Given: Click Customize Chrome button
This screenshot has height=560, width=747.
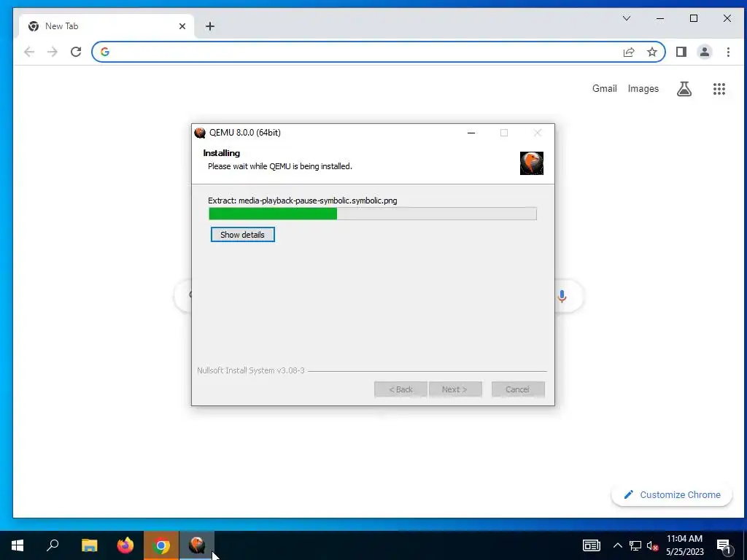Looking at the screenshot, I should 672,495.
